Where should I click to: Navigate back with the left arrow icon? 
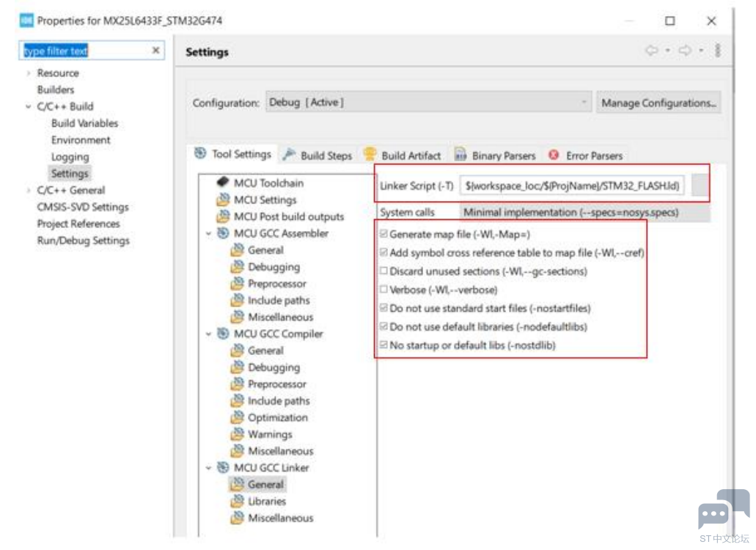click(652, 50)
